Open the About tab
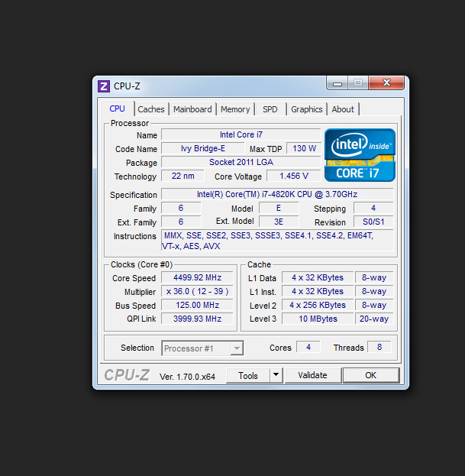 [x=343, y=109]
